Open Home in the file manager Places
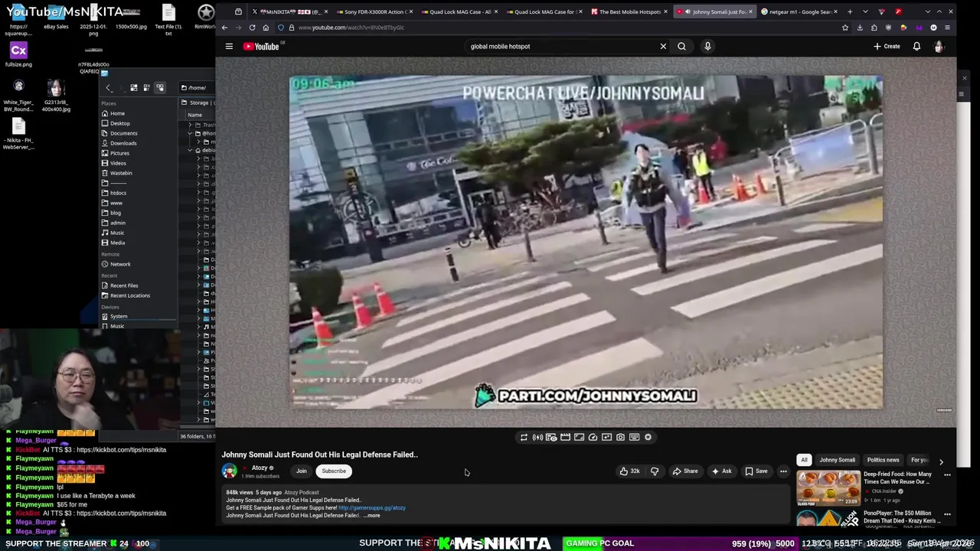This screenshot has height=551, width=980. [x=117, y=113]
